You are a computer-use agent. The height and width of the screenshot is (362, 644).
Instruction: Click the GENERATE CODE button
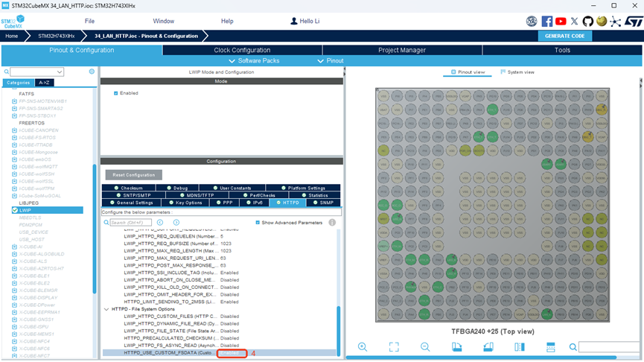coord(565,36)
